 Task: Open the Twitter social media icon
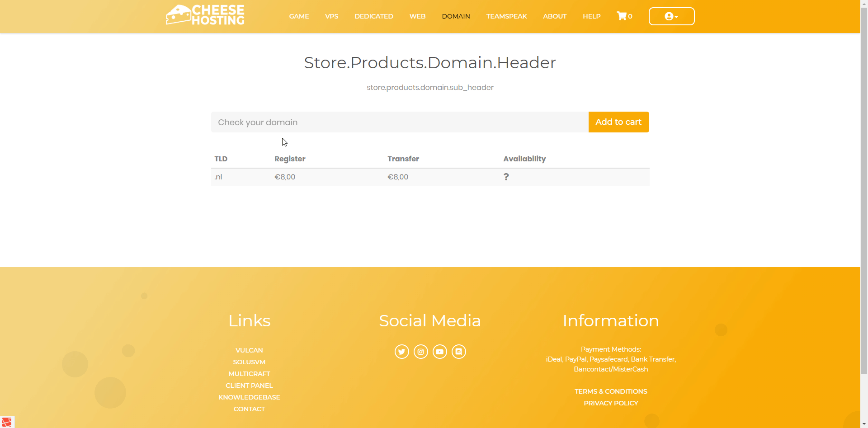click(x=401, y=352)
